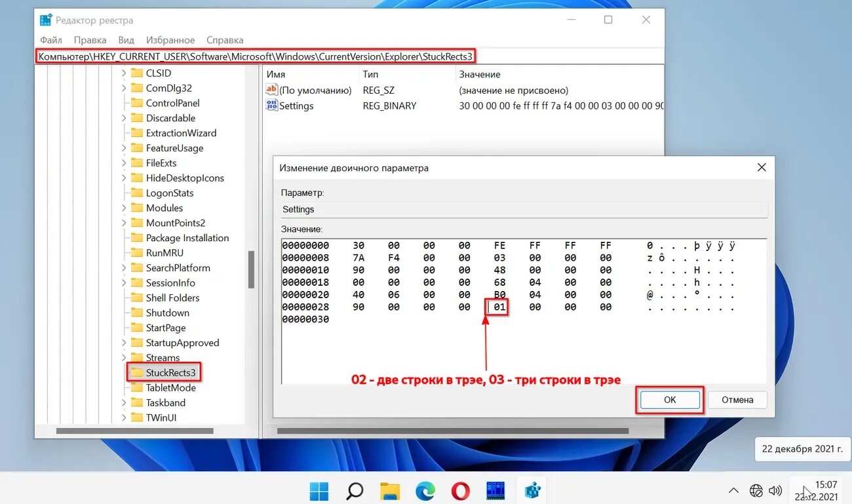Select the LogonStats folder icon
This screenshot has width=852, height=504.
[x=136, y=193]
